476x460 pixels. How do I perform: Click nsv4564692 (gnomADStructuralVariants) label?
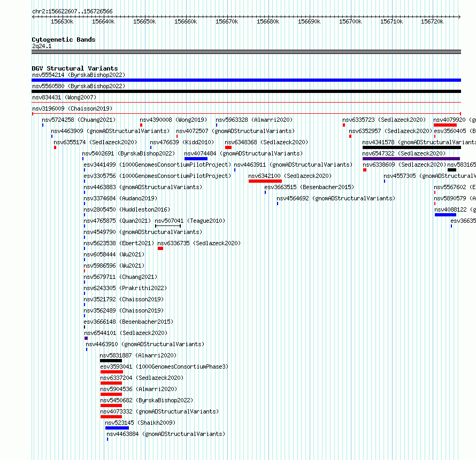336,198
